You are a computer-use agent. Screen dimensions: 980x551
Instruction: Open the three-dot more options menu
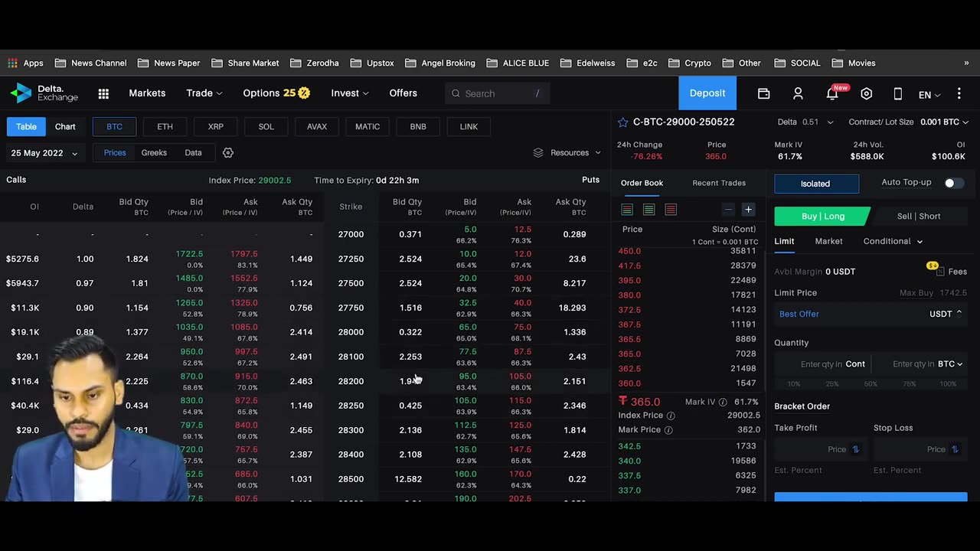pyautogui.click(x=959, y=93)
